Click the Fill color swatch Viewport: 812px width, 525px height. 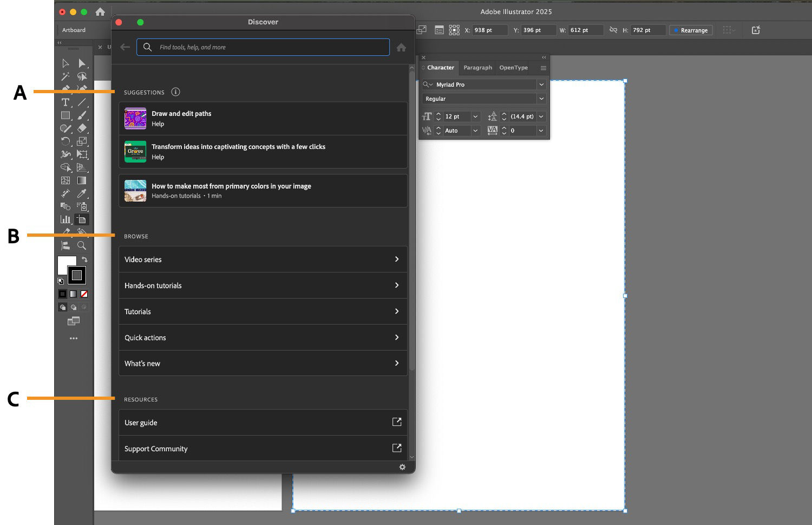(x=65, y=264)
